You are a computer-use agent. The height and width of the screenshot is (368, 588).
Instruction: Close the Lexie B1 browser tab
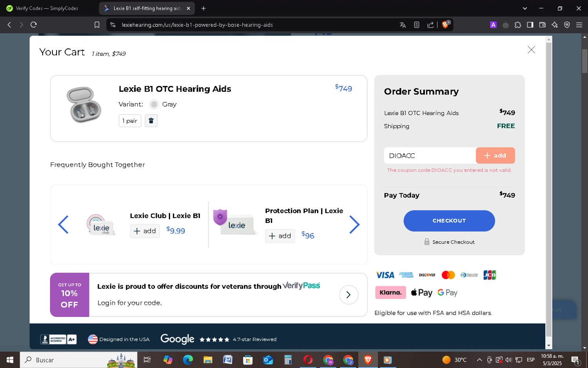tap(188, 8)
